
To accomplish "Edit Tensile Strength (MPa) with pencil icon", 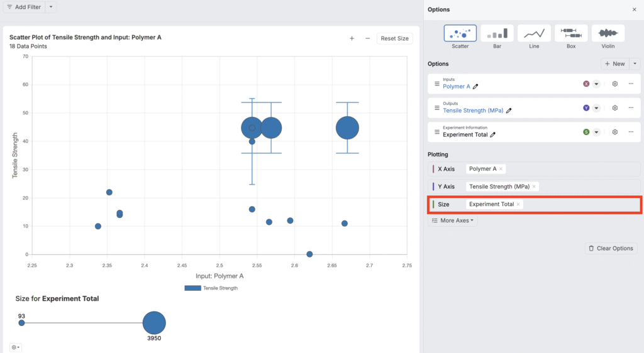I will [509, 111].
